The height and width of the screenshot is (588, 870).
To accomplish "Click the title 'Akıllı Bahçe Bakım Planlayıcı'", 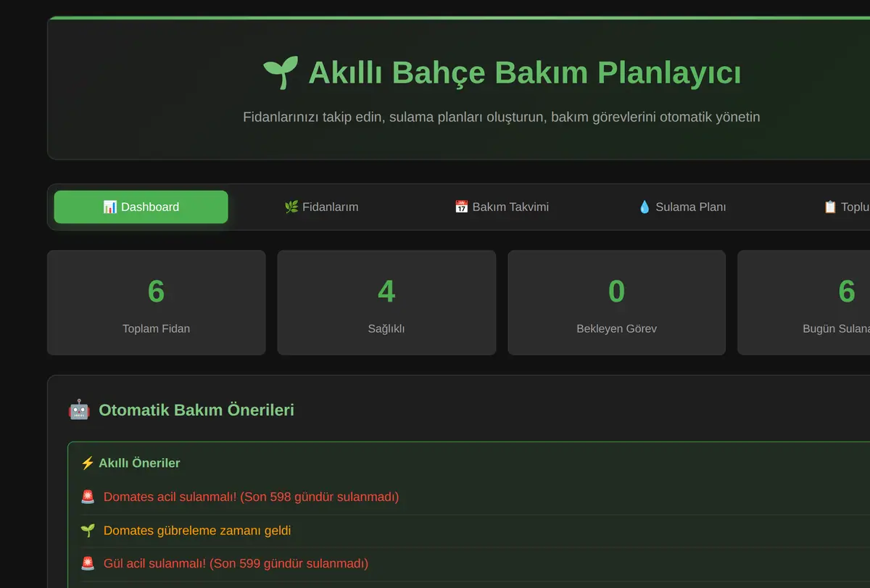I will point(524,73).
